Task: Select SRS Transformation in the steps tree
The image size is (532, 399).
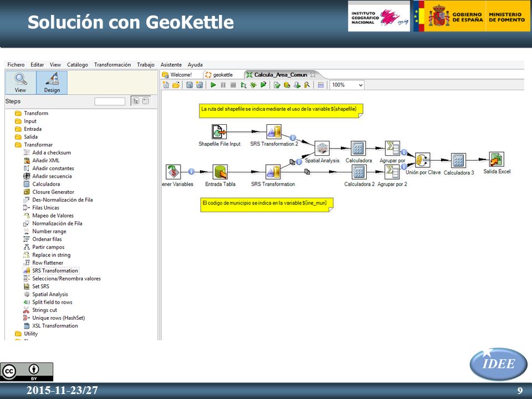Action: [51, 271]
